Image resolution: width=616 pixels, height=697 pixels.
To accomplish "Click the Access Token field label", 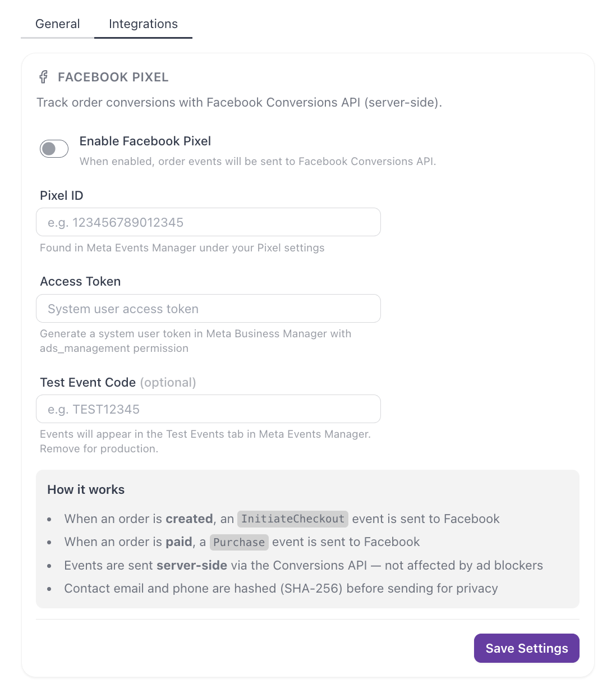I will pyautogui.click(x=80, y=282).
